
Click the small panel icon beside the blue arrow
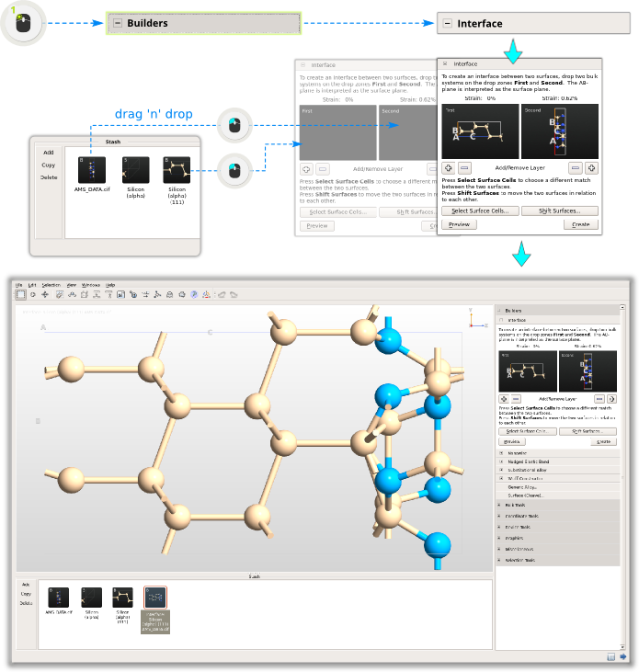[x=611, y=656]
